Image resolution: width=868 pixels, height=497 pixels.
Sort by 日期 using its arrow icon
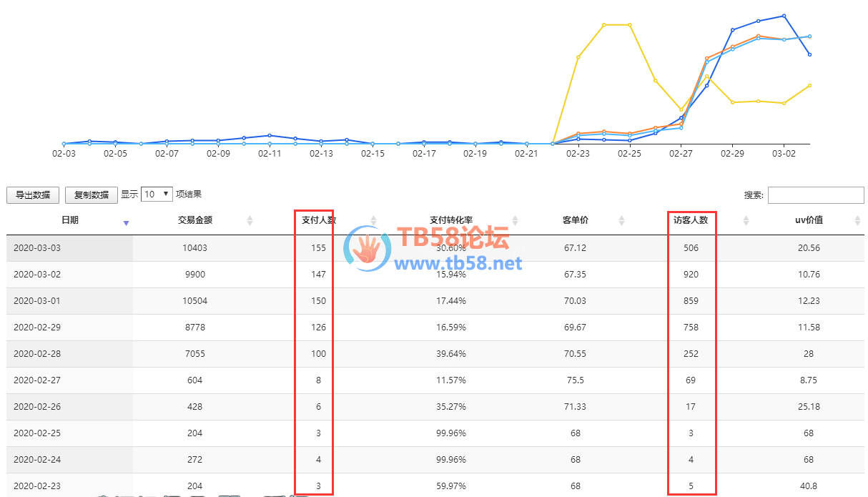coord(126,223)
